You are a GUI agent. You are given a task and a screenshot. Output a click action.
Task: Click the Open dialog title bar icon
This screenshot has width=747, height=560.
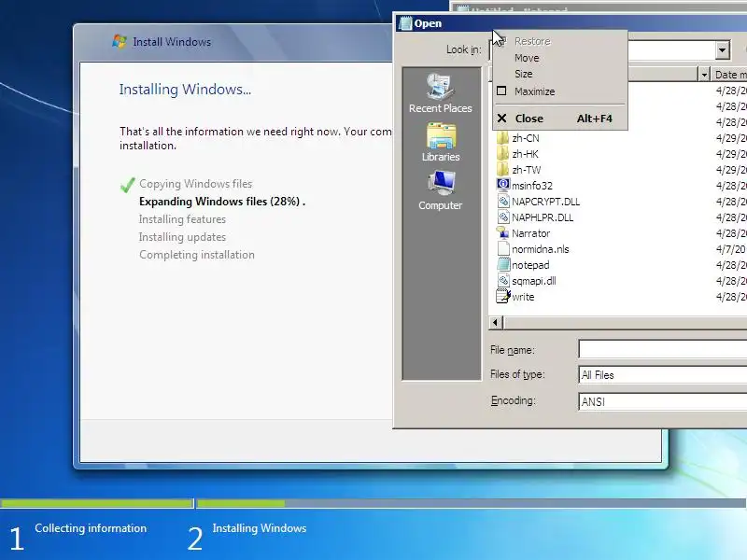click(405, 23)
